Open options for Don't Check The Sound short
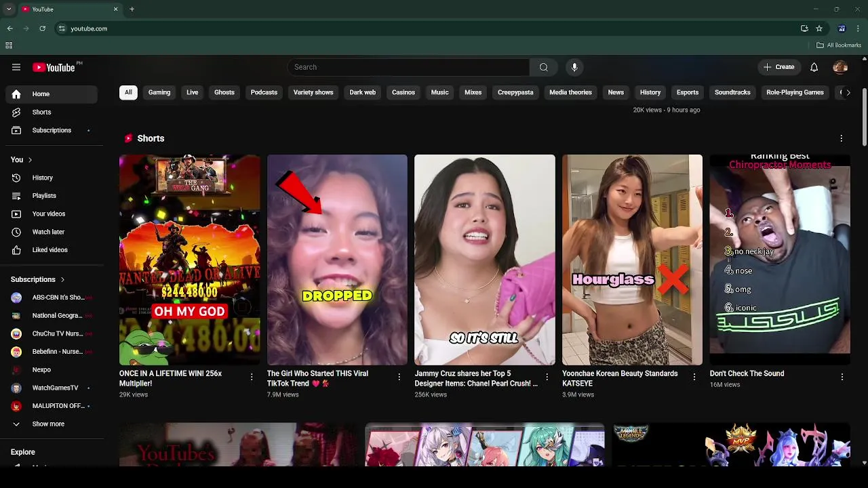 [x=842, y=377]
